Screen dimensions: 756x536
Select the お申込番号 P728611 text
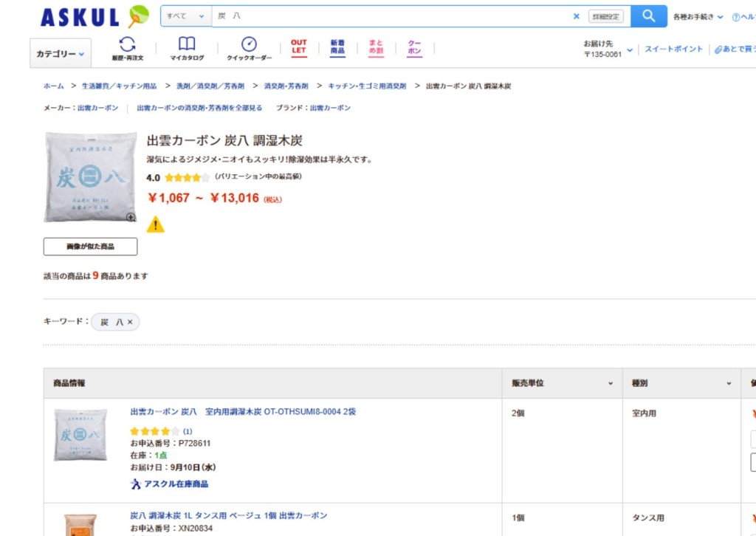[x=171, y=444]
